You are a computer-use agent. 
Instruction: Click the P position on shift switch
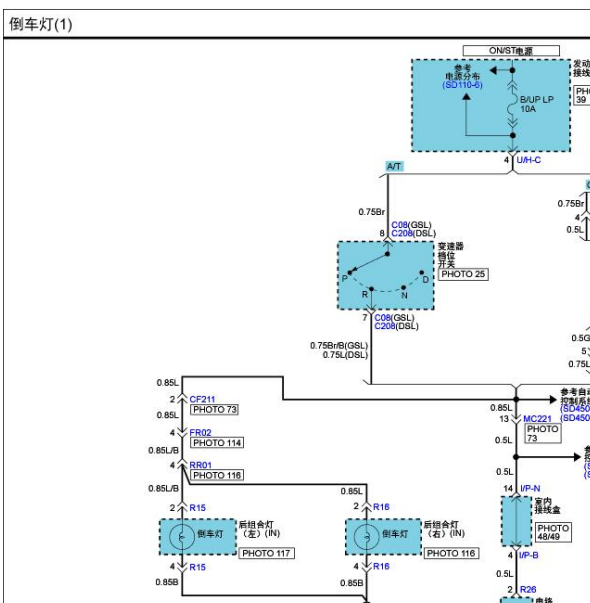tap(345, 278)
